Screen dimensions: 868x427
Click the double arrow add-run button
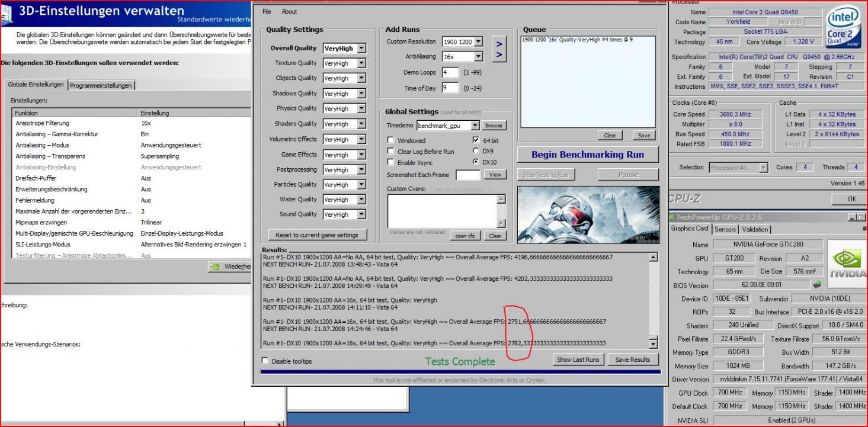[499, 49]
